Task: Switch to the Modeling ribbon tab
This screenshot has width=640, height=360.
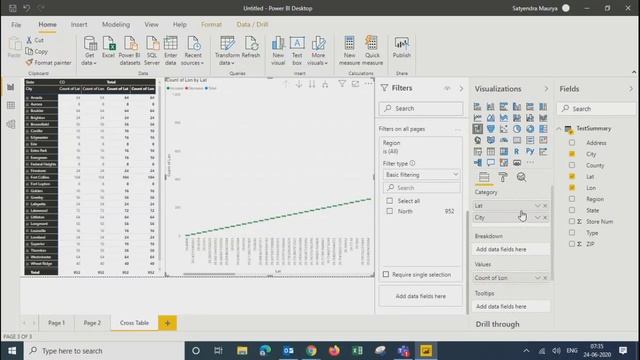Action: [116, 24]
